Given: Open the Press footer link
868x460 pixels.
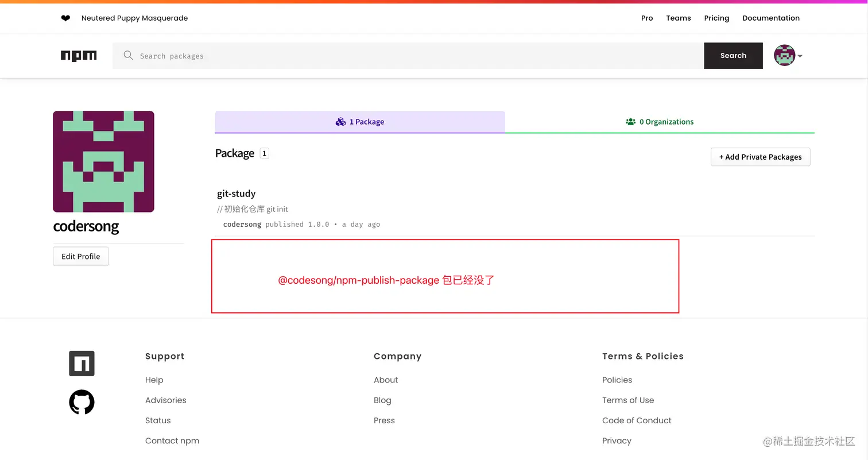Looking at the screenshot, I should coord(384,420).
